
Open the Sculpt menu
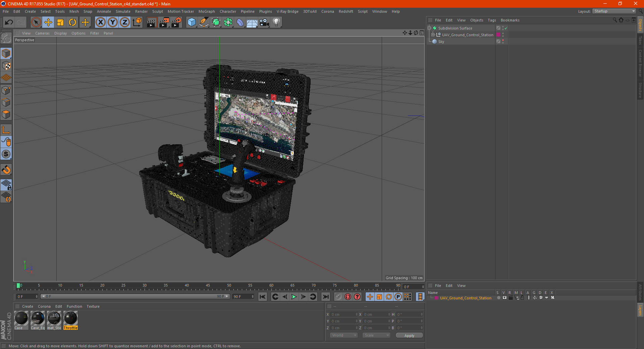(x=157, y=11)
